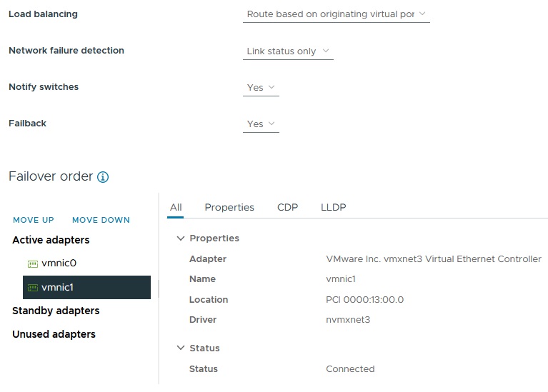Click the Standby adapters heading

click(56, 311)
